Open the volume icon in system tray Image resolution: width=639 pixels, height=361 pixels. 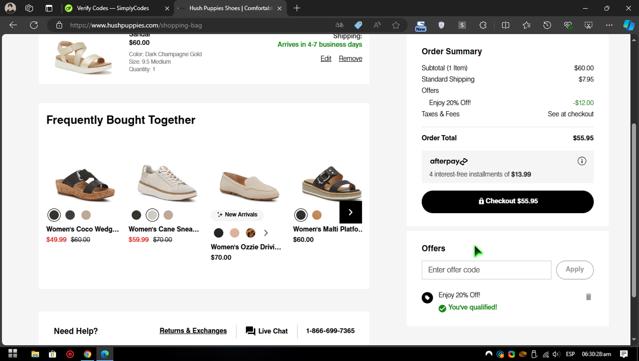tap(556, 354)
